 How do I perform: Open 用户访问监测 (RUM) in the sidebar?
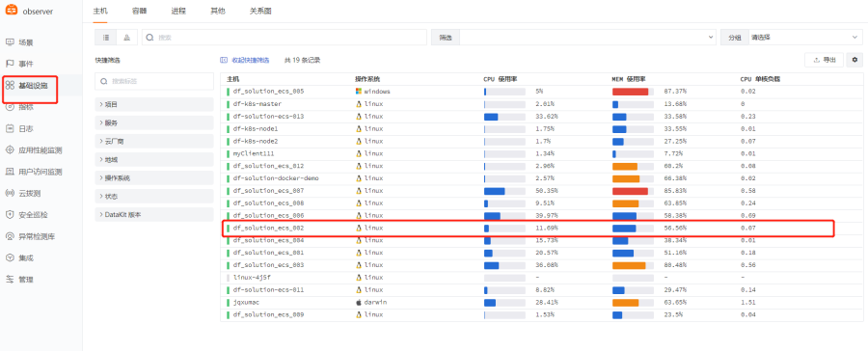41,172
